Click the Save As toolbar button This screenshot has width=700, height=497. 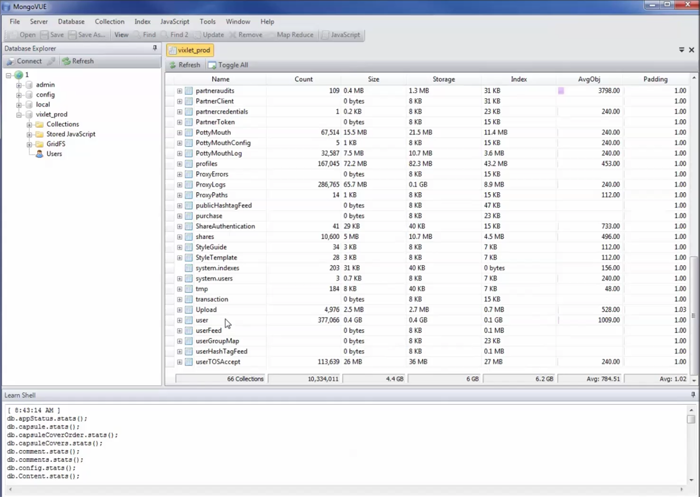(x=87, y=35)
